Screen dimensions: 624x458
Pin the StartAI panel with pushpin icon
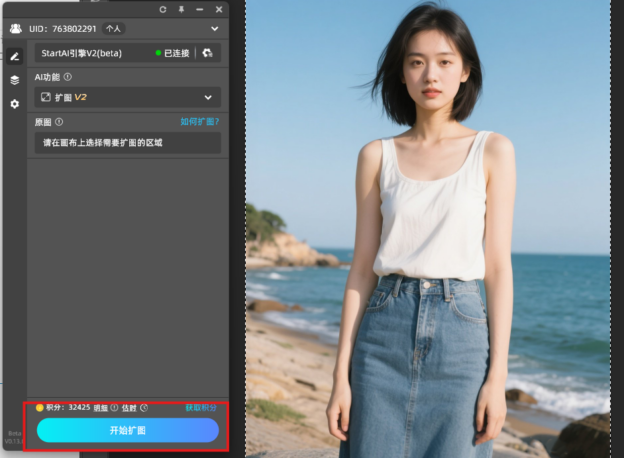click(181, 9)
